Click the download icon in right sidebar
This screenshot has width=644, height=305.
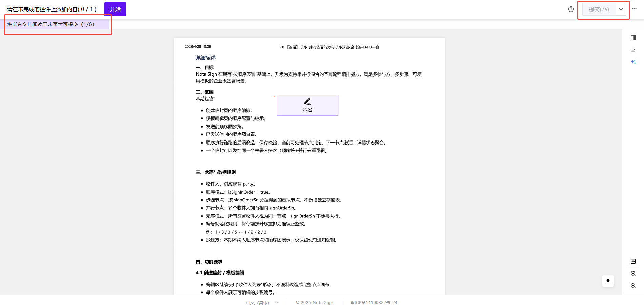tap(633, 50)
